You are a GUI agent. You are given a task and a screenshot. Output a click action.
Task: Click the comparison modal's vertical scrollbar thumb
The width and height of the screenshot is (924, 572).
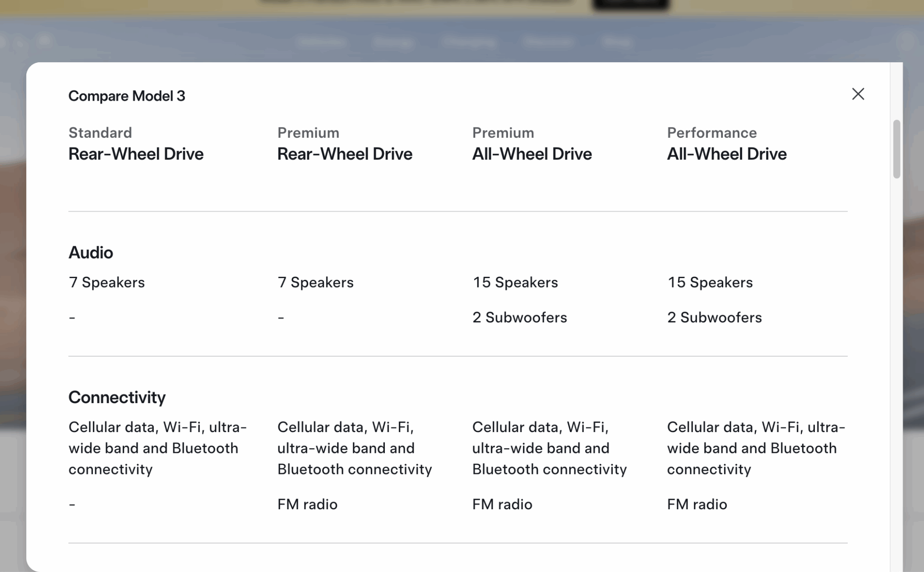(x=896, y=149)
